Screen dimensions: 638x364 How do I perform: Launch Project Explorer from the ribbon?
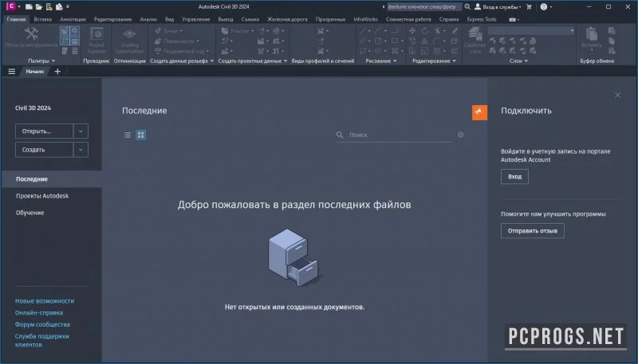pos(96,41)
